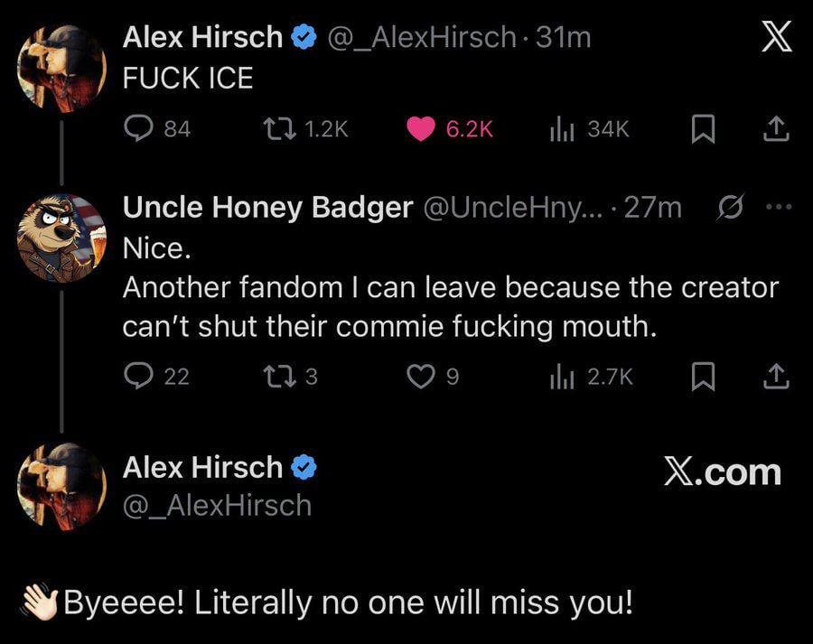Like Uncle Honey Badger's reply
This screenshot has height=644, width=813.
(x=420, y=376)
